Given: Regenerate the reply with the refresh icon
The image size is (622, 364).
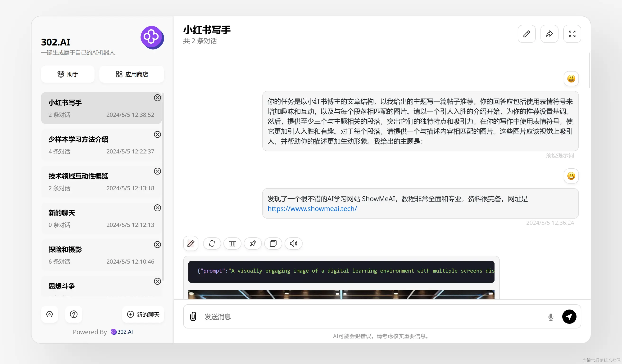Looking at the screenshot, I should 212,243.
